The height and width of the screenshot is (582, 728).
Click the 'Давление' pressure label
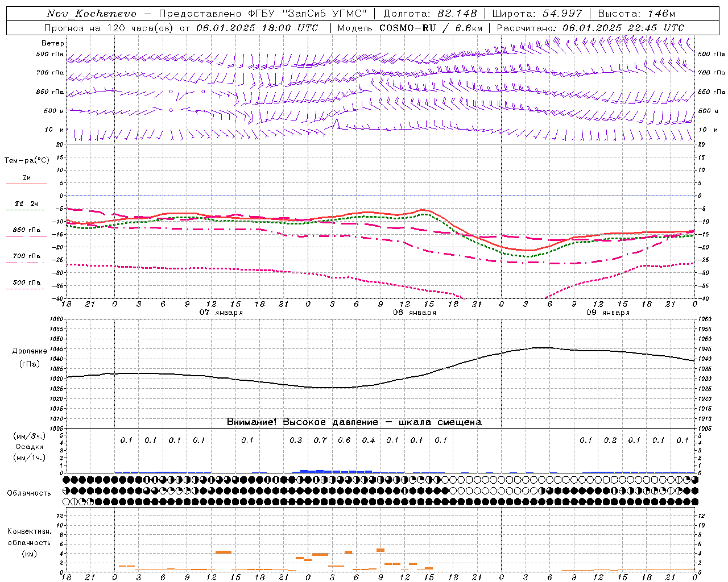(x=30, y=351)
